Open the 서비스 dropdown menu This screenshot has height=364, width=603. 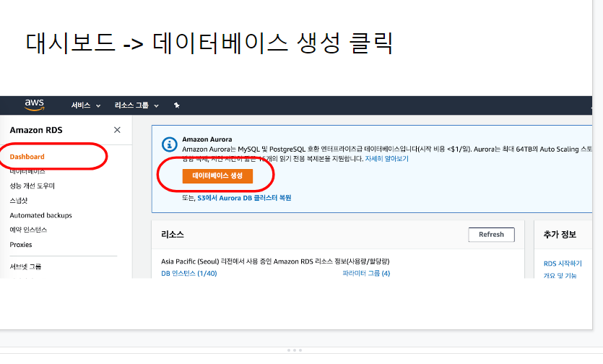[x=86, y=105]
